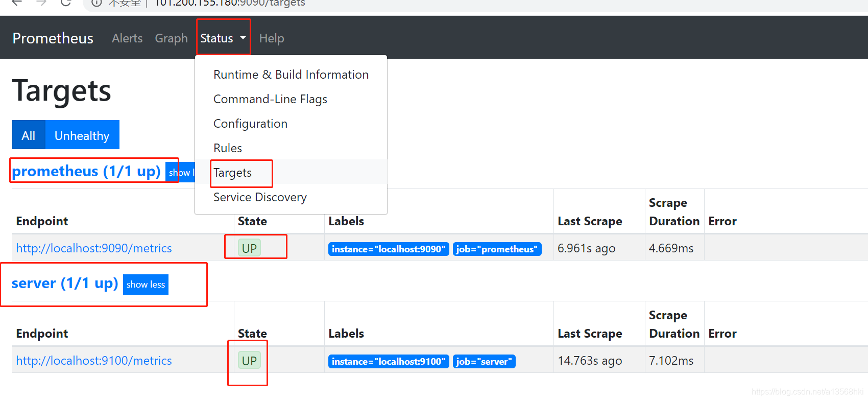The width and height of the screenshot is (868, 401).
Task: Open the Graph page
Action: tap(171, 38)
